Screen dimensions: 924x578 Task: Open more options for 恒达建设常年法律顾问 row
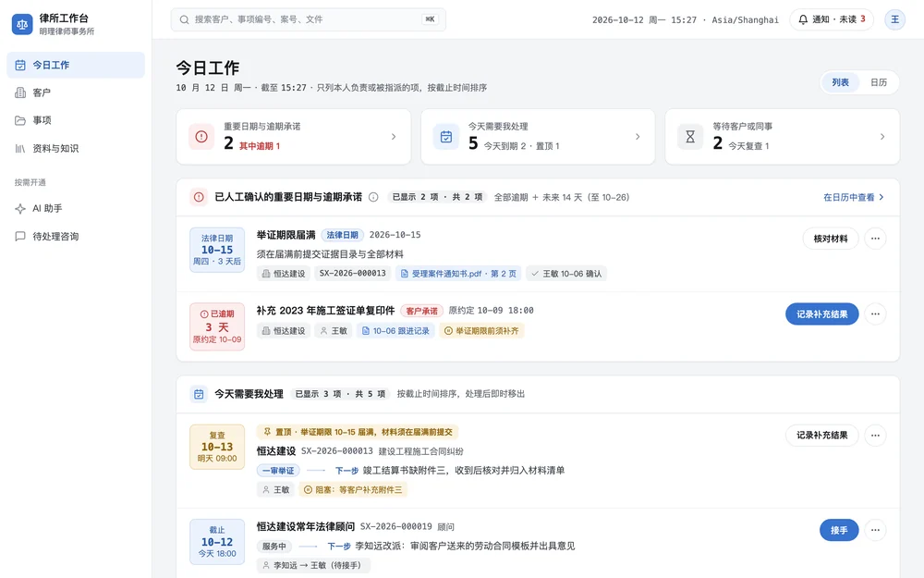coord(875,530)
